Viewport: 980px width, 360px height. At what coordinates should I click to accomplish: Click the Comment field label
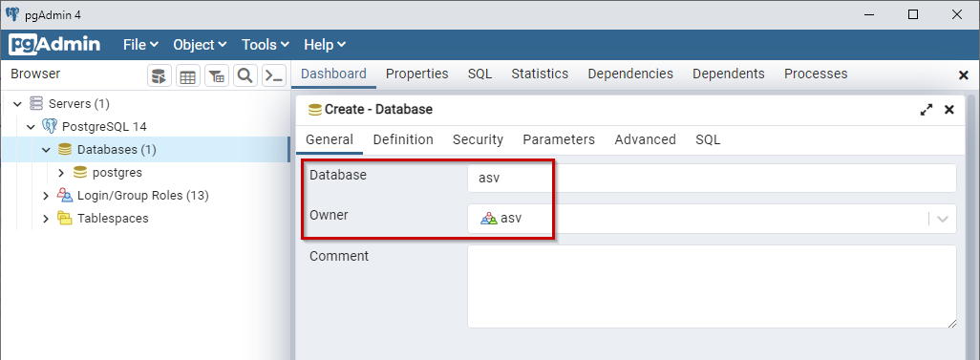(x=339, y=256)
